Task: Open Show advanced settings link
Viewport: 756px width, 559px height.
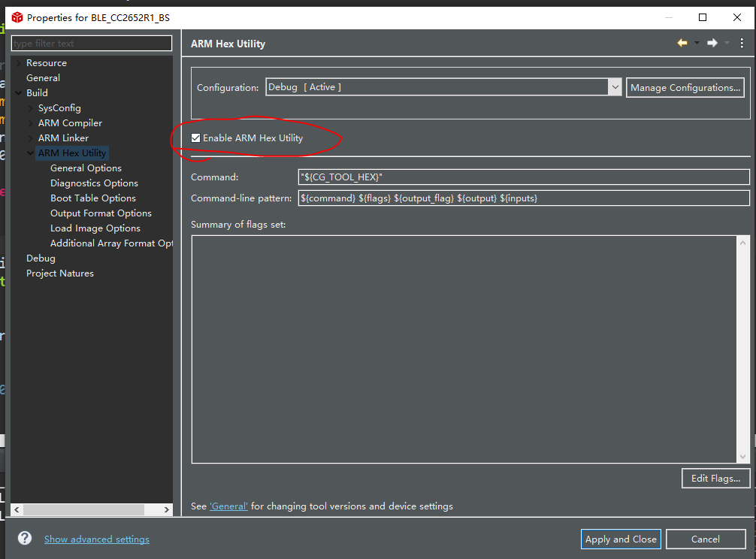Action: (x=97, y=539)
